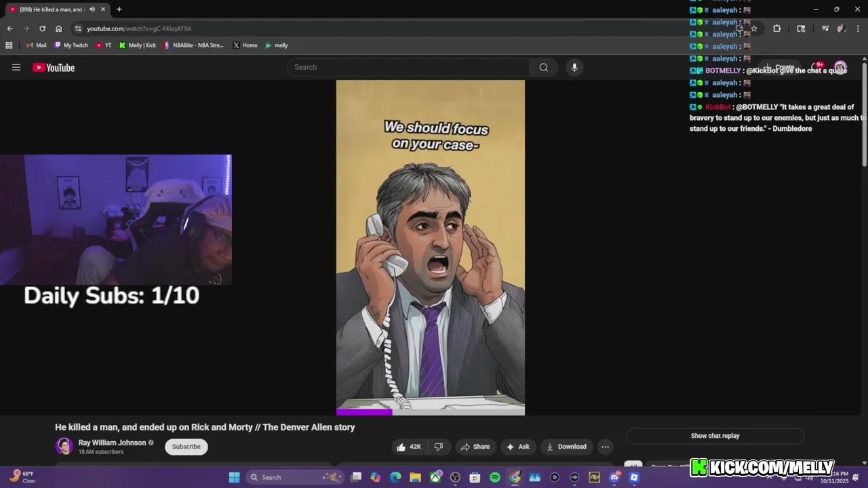This screenshot has width=868, height=488.
Task: Open Microsoft Edge from the taskbar
Action: click(x=395, y=477)
